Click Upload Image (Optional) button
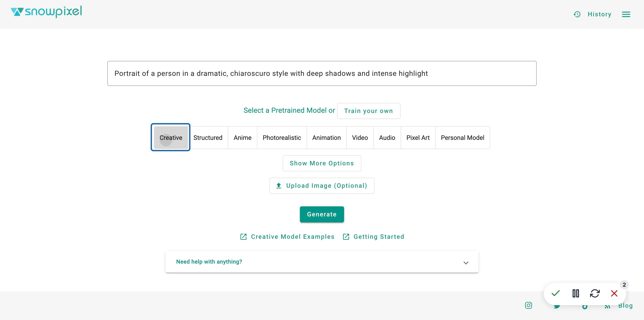 [x=322, y=186]
